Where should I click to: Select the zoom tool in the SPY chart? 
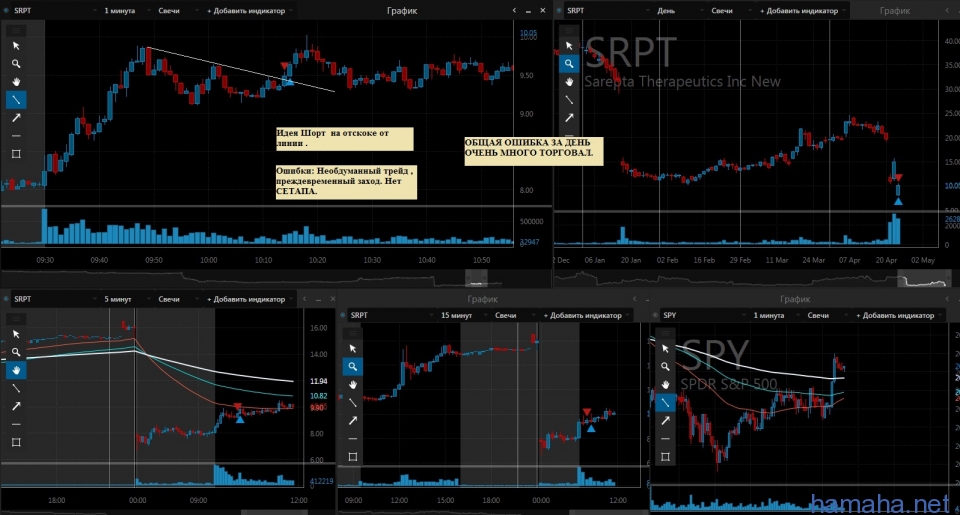(x=666, y=366)
